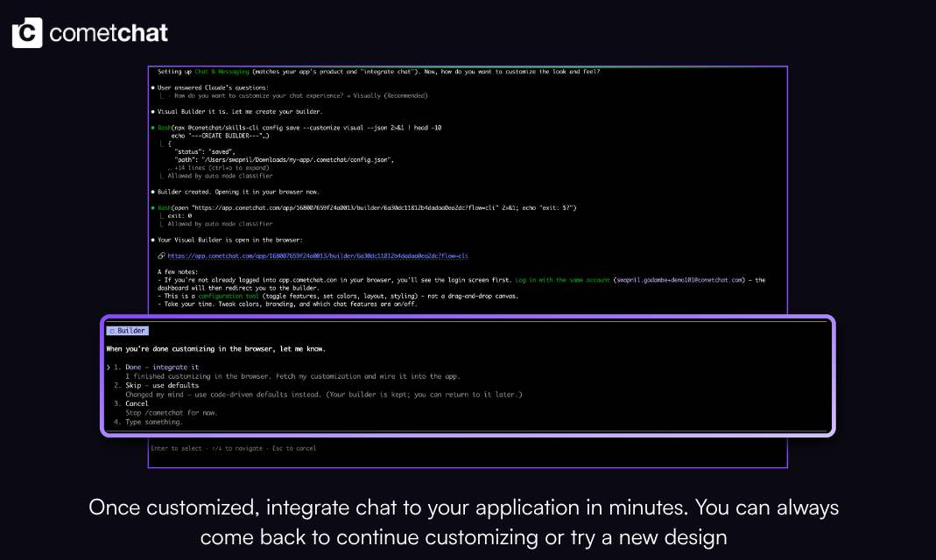This screenshot has width=936, height=560.
Task: Open the app.cometchat.com builder URL link
Action: click(318, 255)
